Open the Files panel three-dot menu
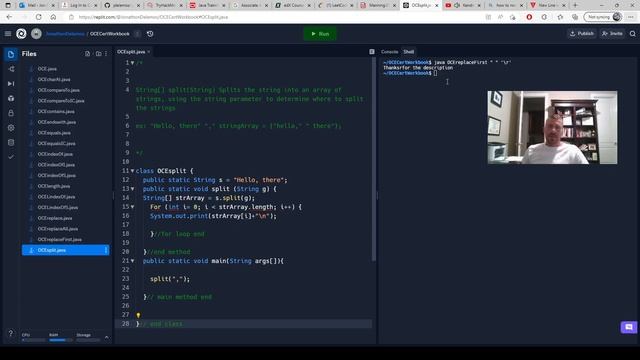This screenshot has width=640, height=360. [106, 54]
